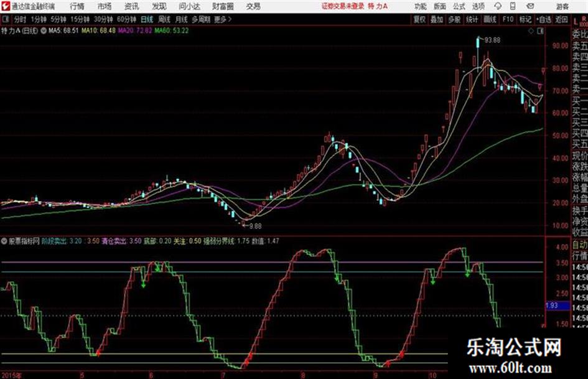Click the 清仓卖出 indicator label
588x379 pixels.
click(114, 241)
